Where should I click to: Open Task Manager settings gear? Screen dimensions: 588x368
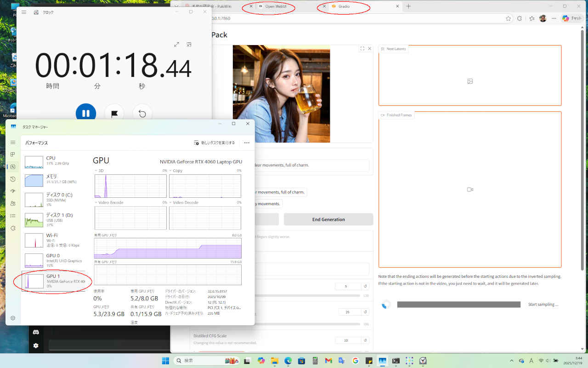tap(13, 318)
